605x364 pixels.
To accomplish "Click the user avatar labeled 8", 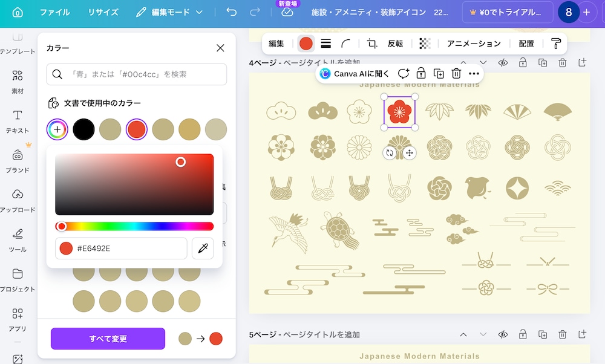I will (x=568, y=12).
